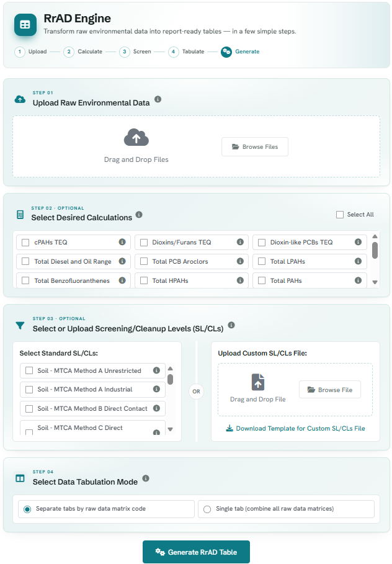Viewport: 392px width, 564px height.
Task: Show info for Total Benzofluoranthenes
Action: coord(122,280)
